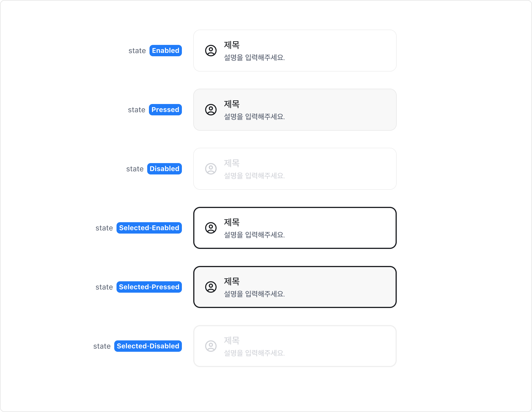Image resolution: width=532 pixels, height=412 pixels.
Task: Click the blue Pressed badge swatch
Action: (x=165, y=110)
